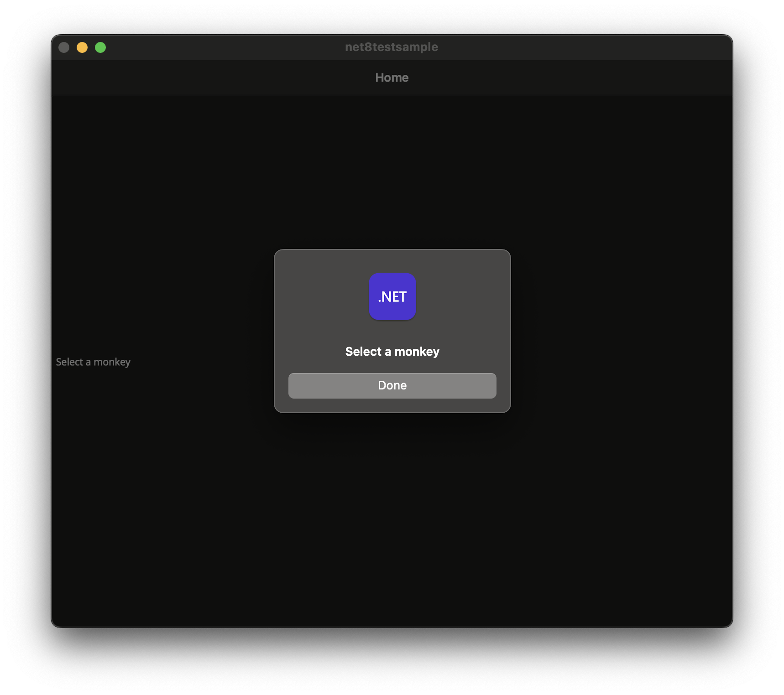The width and height of the screenshot is (784, 695).
Task: Select the .NET badge inside the popup
Action: click(392, 296)
